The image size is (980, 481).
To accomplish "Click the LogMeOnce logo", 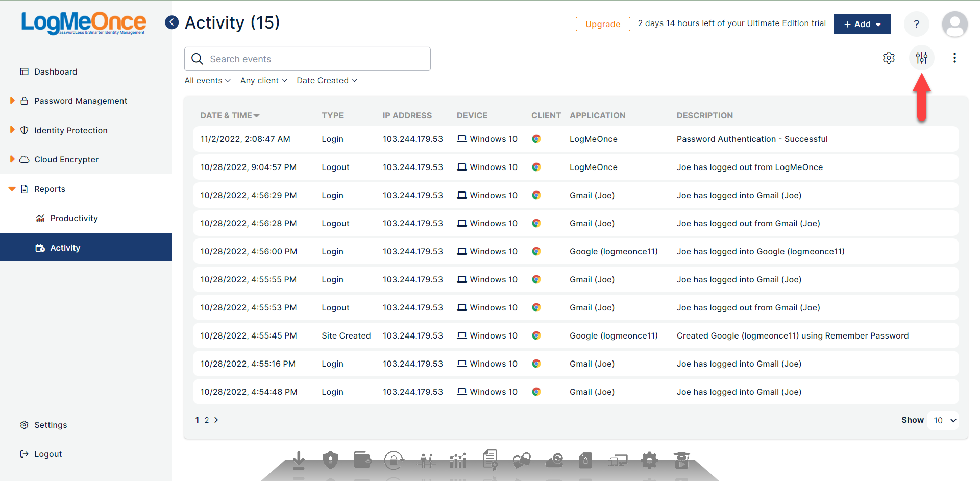I will point(83,23).
